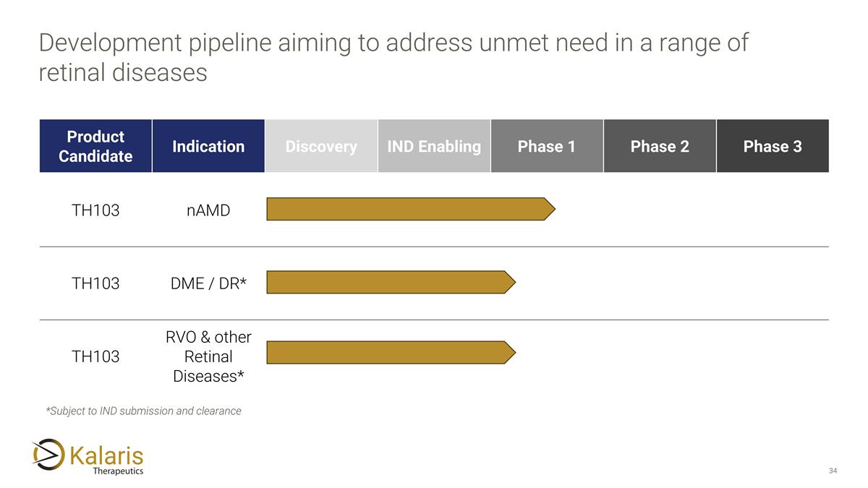
Task: Select the Product Candidate header cell
Action: (x=95, y=146)
